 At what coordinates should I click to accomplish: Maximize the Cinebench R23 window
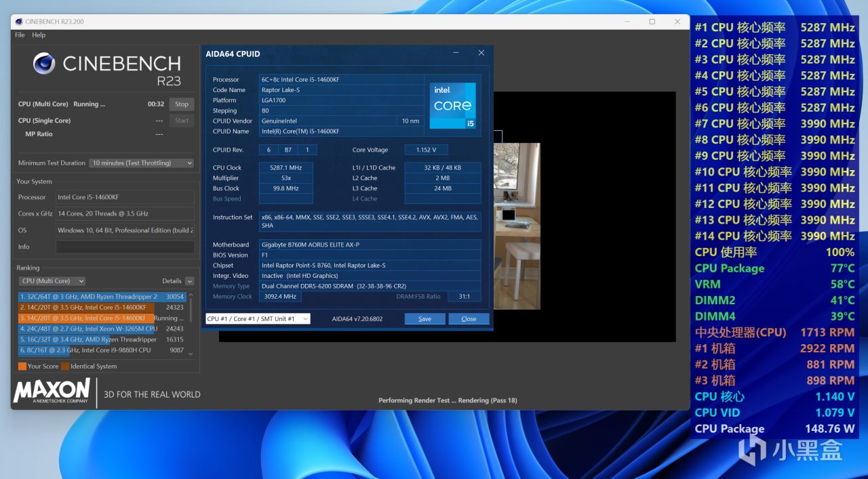point(652,22)
